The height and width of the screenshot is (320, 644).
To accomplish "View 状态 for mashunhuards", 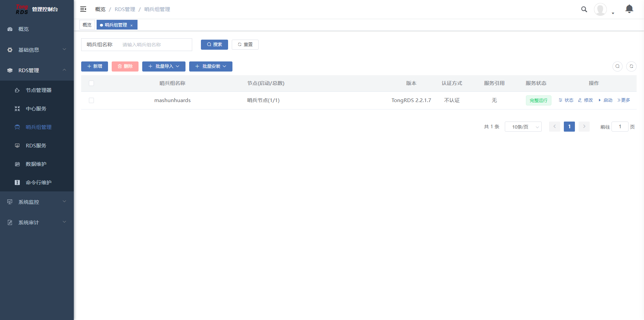I will 566,100.
